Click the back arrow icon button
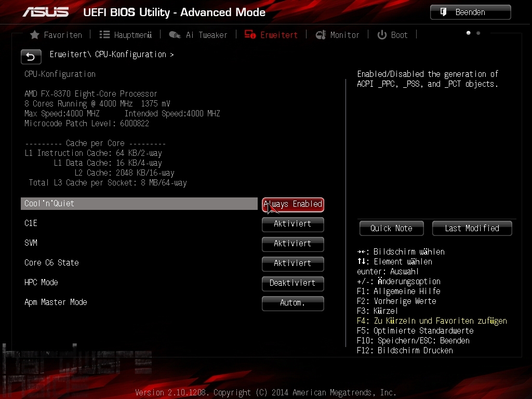The width and height of the screenshot is (532, 399). [31, 57]
